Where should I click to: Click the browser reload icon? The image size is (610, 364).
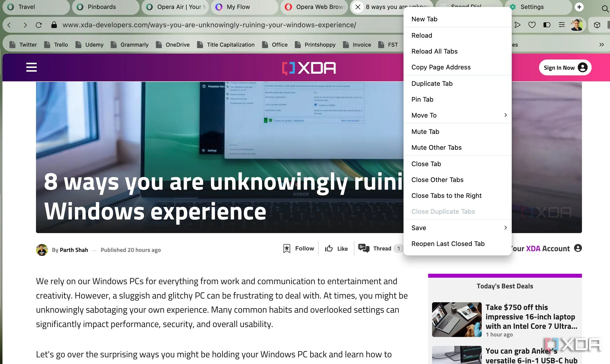pos(39,25)
